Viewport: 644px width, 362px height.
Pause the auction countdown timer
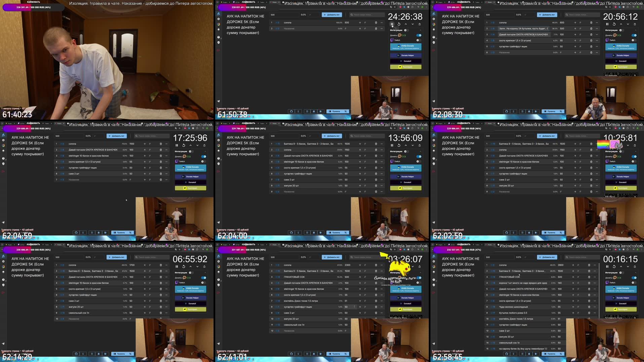point(392,24)
